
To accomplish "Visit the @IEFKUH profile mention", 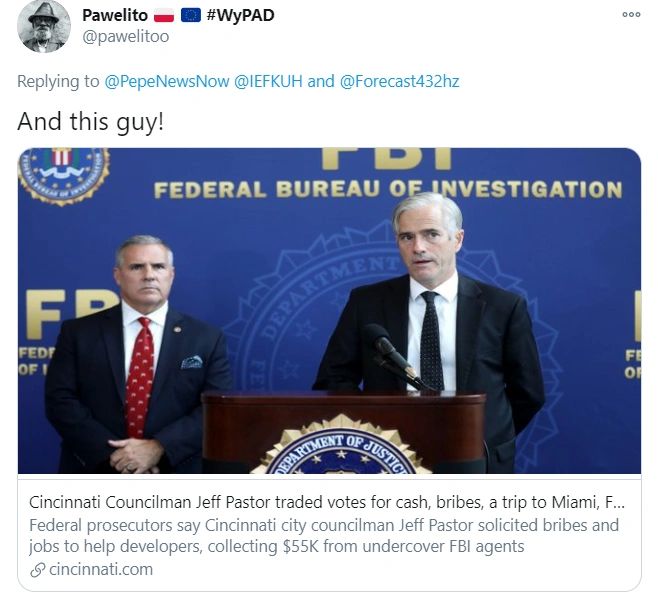I will [269, 81].
